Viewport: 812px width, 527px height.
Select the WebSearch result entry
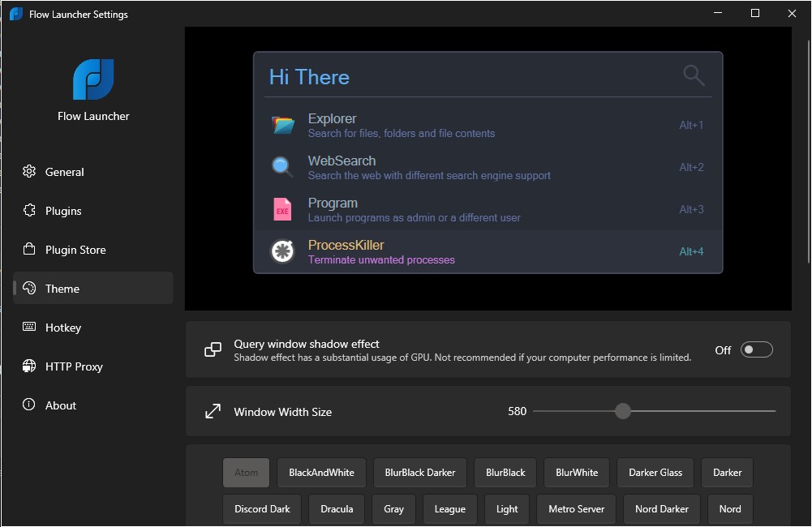(487, 167)
